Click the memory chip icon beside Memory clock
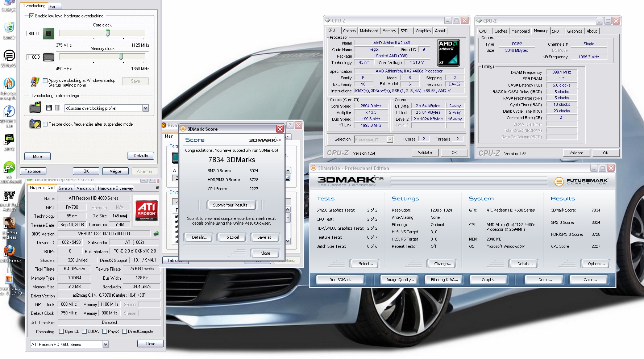 (x=49, y=57)
